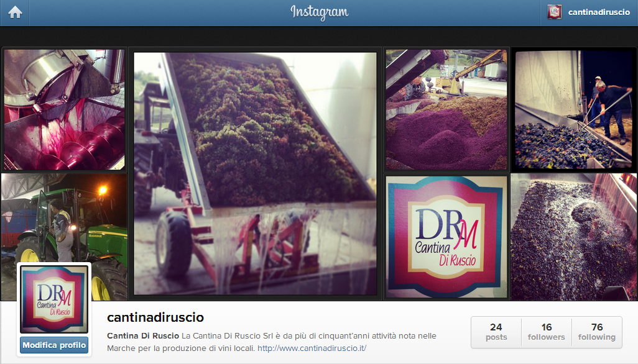Open the DRM Cantina Di Ruscio logo photo
Image resolution: width=638 pixels, height=364 pixels.
446,237
